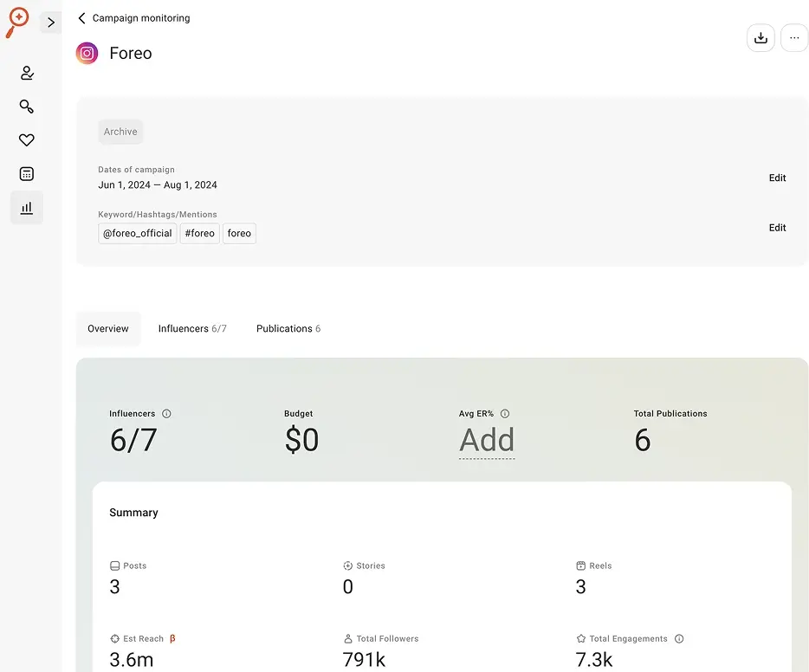Click the Instagram icon next to Foreo

[86, 53]
